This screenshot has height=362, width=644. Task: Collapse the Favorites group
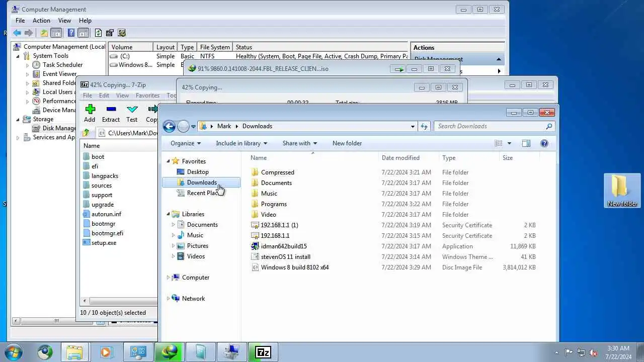point(169,161)
